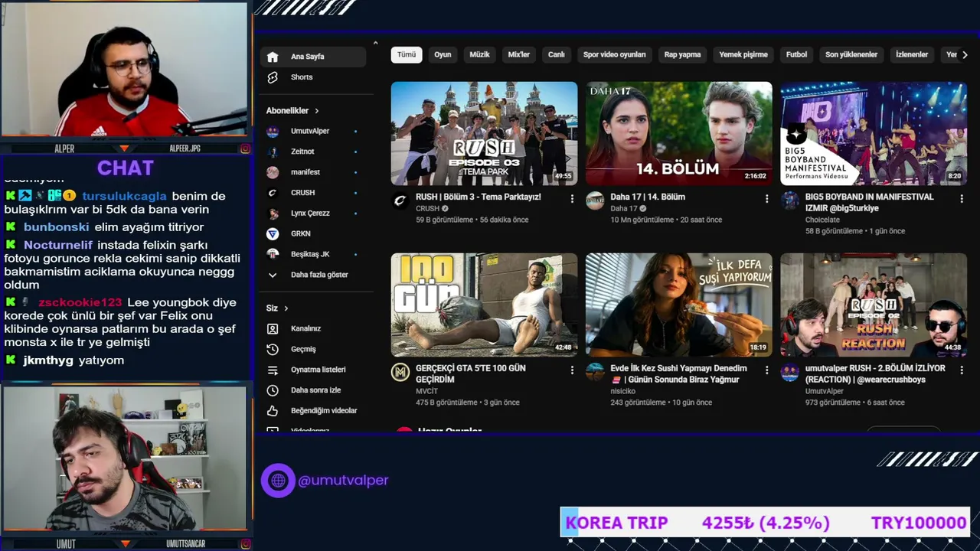Select the Mix'ler filter chip
Viewport: 980px width, 551px height.
[519, 55]
